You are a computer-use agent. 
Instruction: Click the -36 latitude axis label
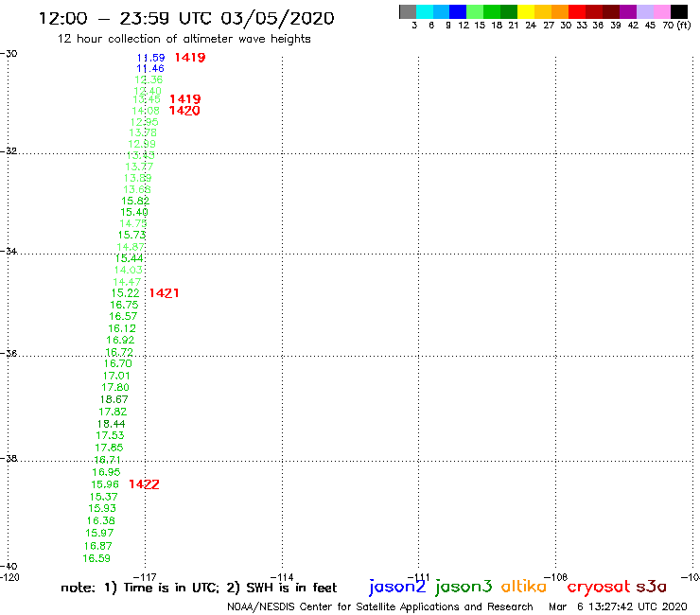pos(9,353)
